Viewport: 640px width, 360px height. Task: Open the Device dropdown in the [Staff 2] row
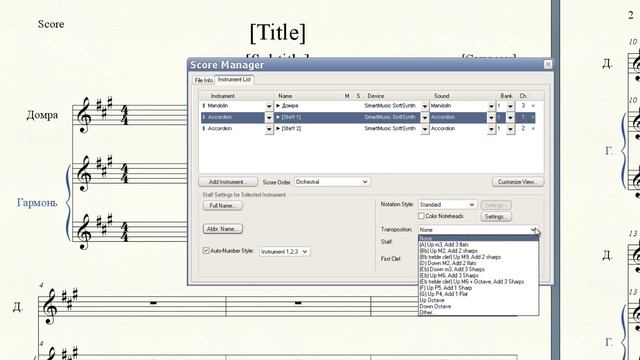pyautogui.click(x=424, y=129)
